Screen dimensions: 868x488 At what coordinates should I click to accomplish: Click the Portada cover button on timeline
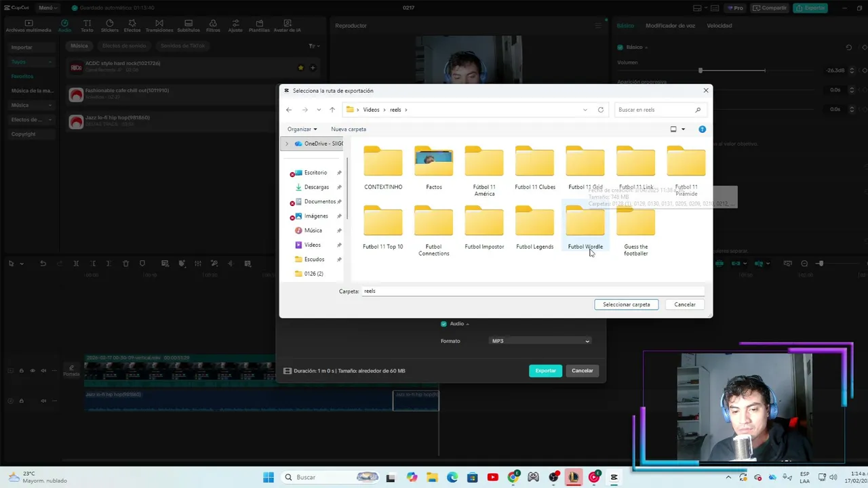click(71, 370)
